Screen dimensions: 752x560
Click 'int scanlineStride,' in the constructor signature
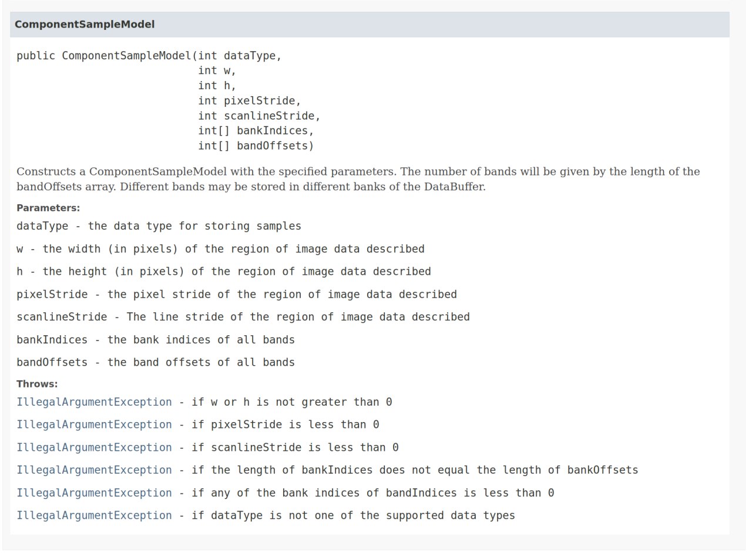pos(259,116)
